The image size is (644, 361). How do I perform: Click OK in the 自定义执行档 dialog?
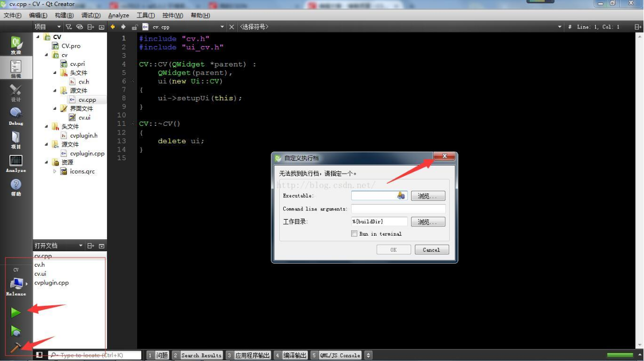pyautogui.click(x=393, y=250)
